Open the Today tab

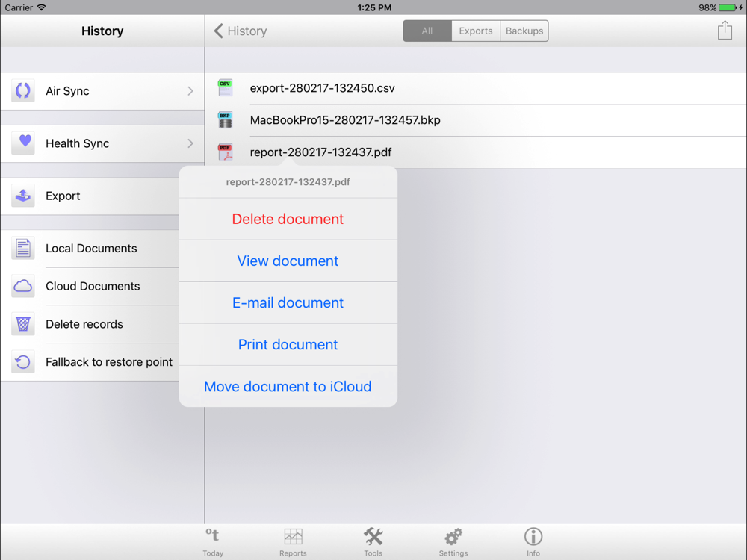tap(213, 542)
